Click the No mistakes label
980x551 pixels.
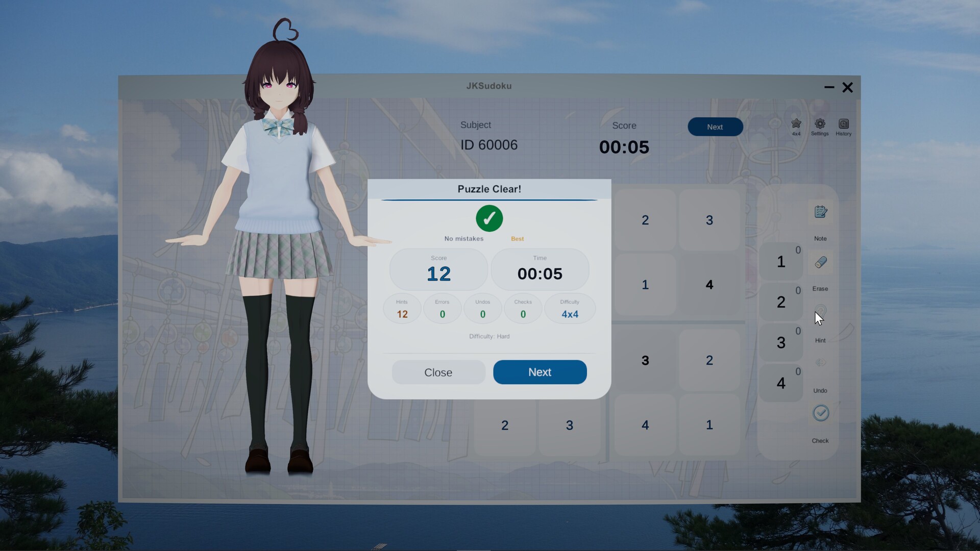pos(463,239)
